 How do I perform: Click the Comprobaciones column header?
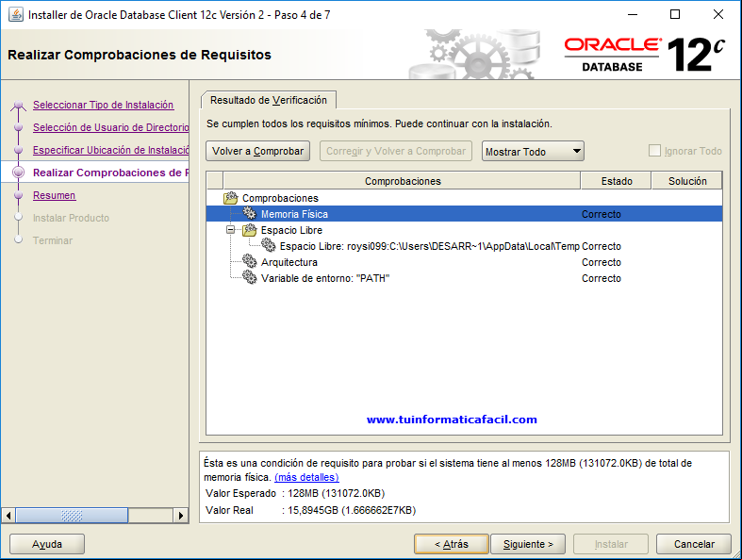[403, 181]
